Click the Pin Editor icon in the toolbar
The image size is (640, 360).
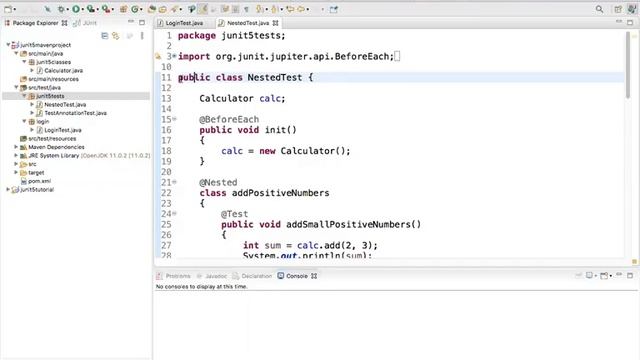(334, 9)
